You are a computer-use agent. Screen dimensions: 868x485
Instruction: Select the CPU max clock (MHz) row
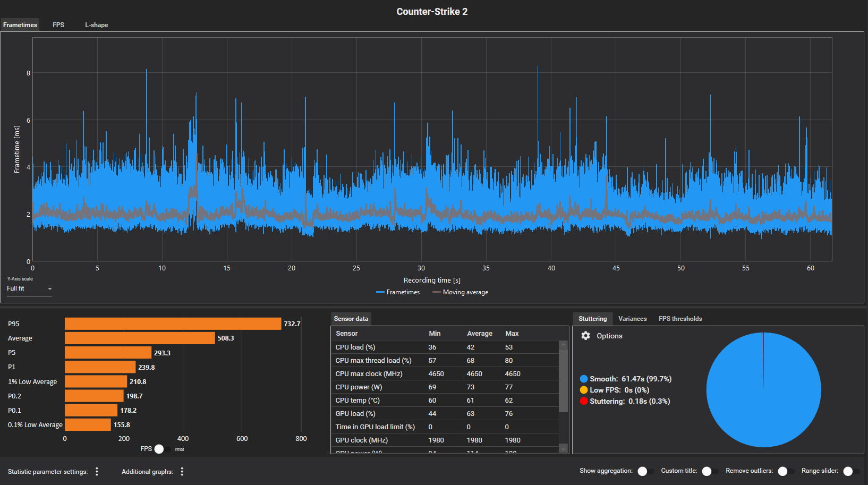tap(445, 374)
